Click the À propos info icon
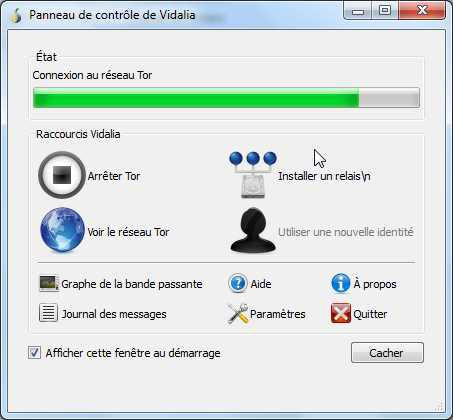 coord(341,283)
